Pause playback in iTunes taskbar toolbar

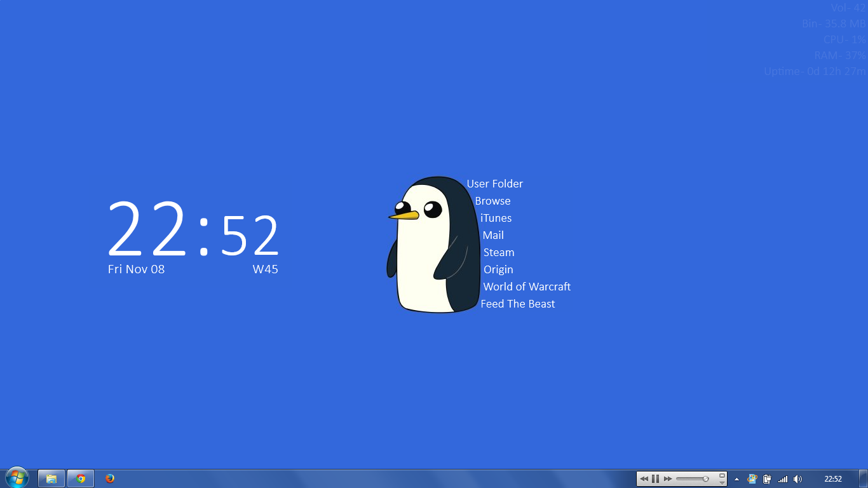(x=656, y=478)
